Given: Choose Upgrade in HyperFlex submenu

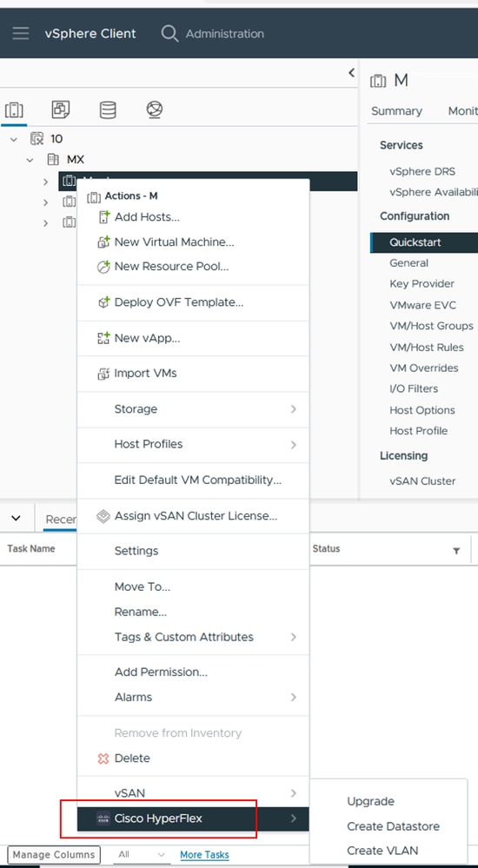Looking at the screenshot, I should tap(370, 802).
